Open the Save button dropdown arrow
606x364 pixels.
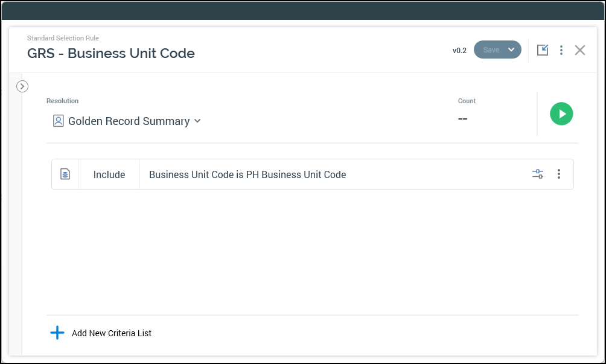click(511, 50)
